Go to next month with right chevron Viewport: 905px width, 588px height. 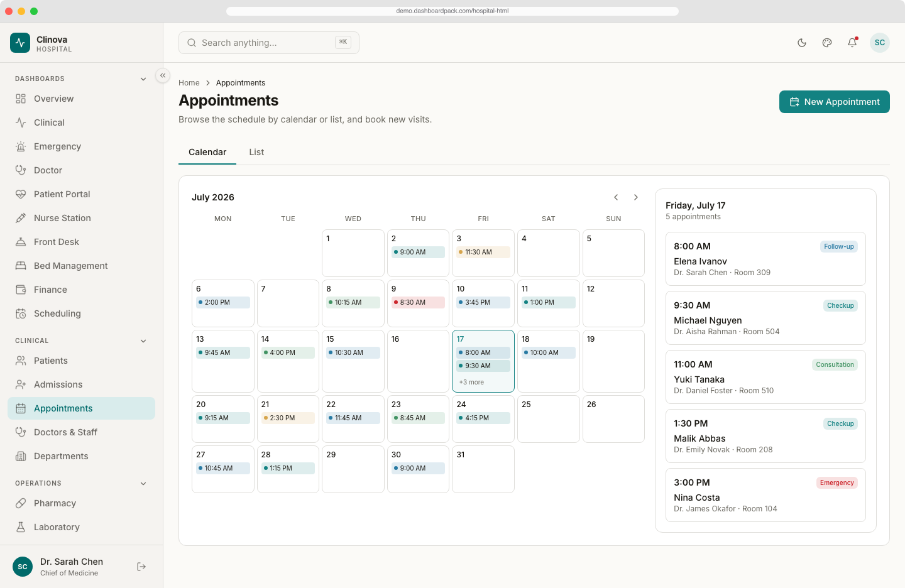tap(636, 197)
